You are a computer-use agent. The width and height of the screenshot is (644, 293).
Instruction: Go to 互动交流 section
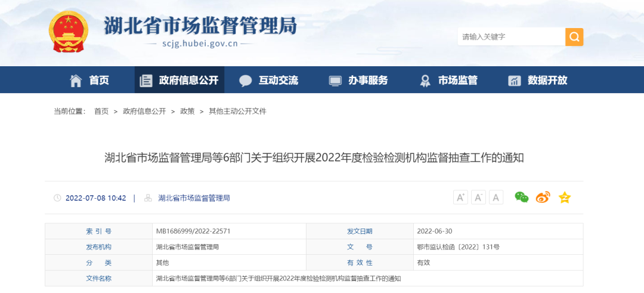pyautogui.click(x=269, y=80)
